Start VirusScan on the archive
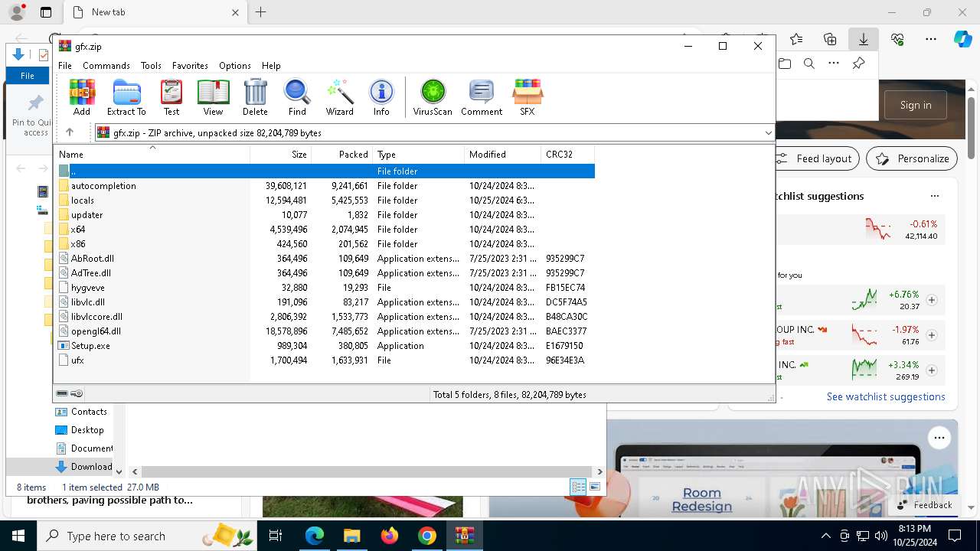980x551 pixels. [x=433, y=97]
